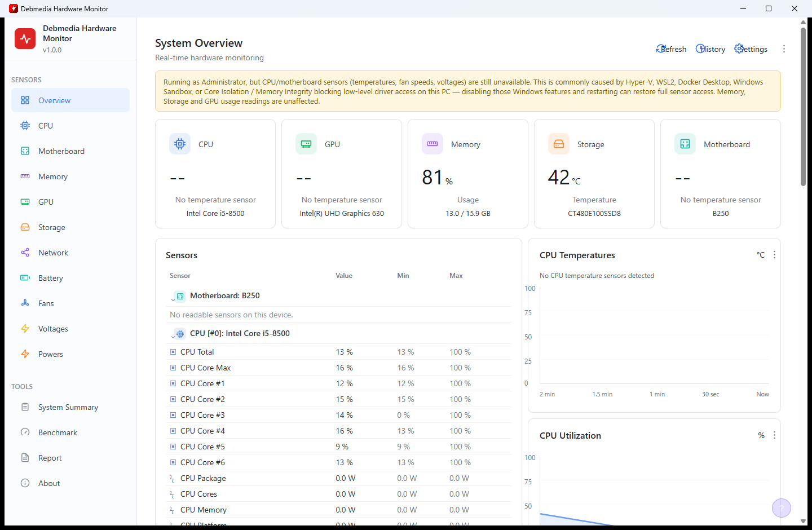This screenshot has width=812, height=530.
Task: Click the Memory card's purple RAM icon
Action: pyautogui.click(x=433, y=144)
